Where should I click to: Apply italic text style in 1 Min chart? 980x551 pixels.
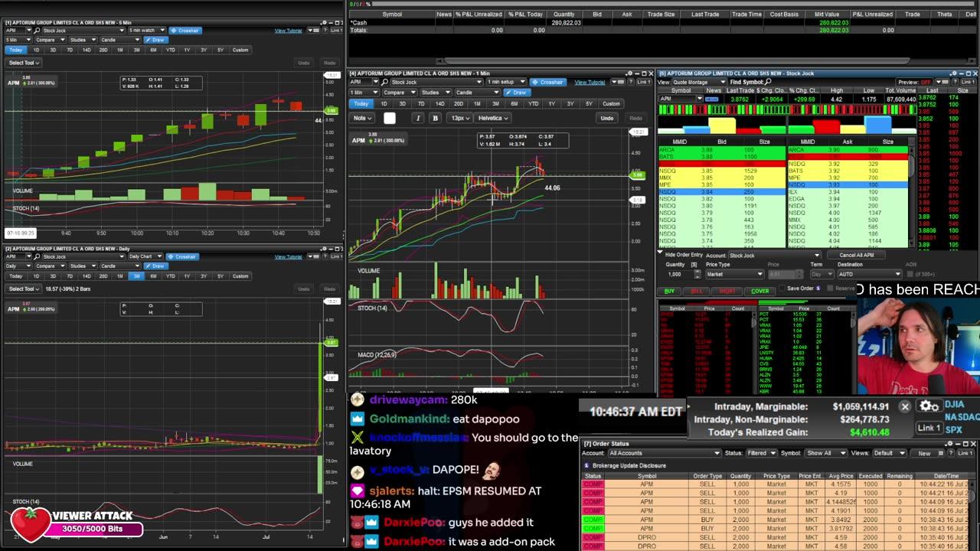click(418, 118)
